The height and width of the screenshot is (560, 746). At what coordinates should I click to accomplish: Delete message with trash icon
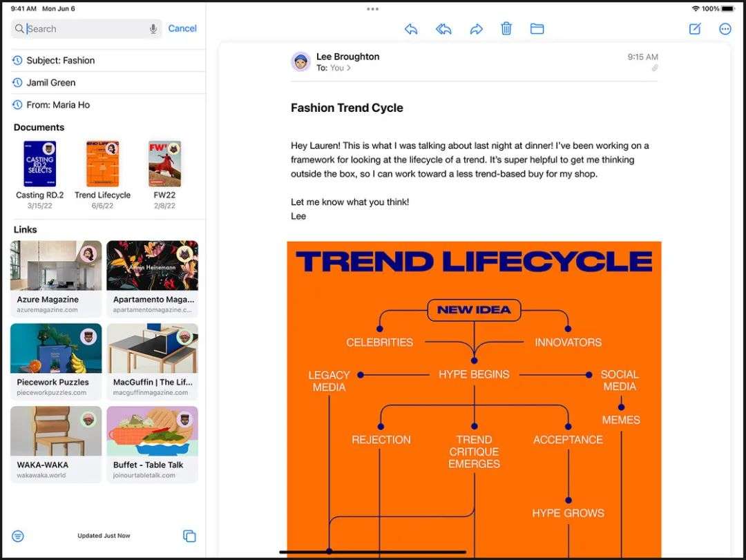[x=506, y=28]
